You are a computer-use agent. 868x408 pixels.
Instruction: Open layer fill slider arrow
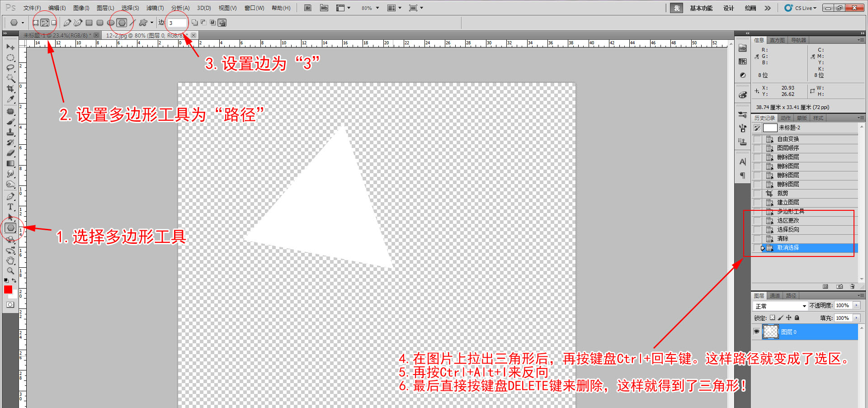click(x=856, y=318)
